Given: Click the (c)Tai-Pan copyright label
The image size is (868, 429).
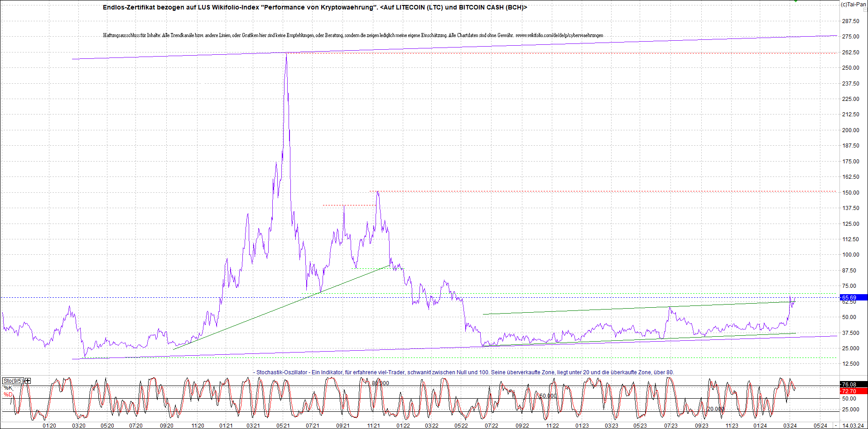Looking at the screenshot, I should coord(854,4).
